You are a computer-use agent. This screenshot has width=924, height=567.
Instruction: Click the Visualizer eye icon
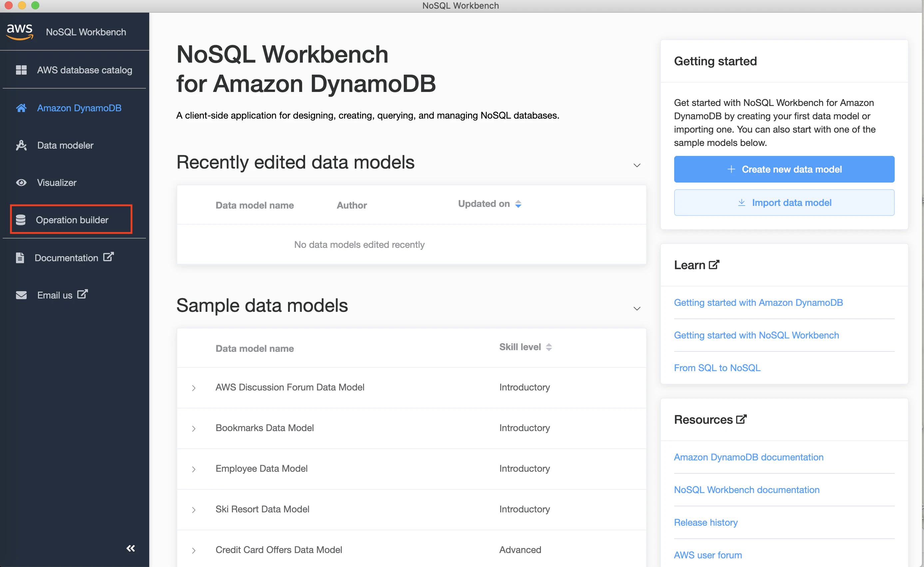click(x=21, y=183)
